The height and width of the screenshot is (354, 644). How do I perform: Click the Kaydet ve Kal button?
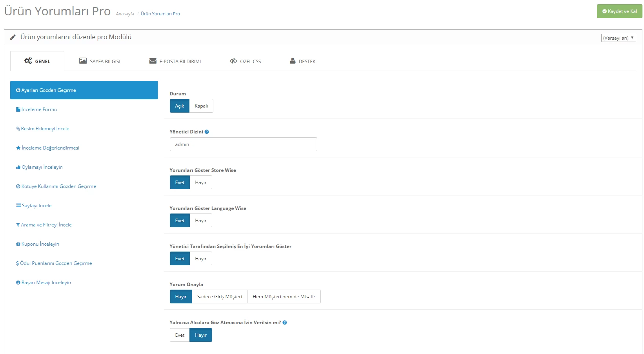point(619,11)
